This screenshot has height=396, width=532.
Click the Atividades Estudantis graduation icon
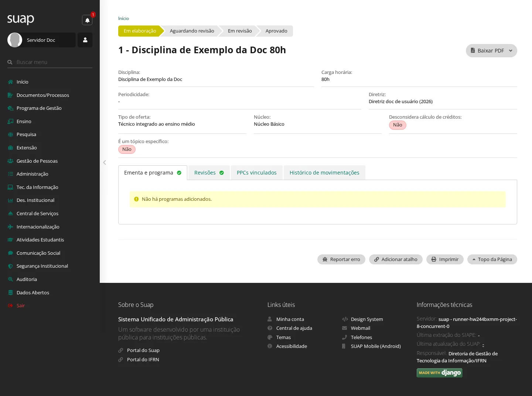click(10, 240)
